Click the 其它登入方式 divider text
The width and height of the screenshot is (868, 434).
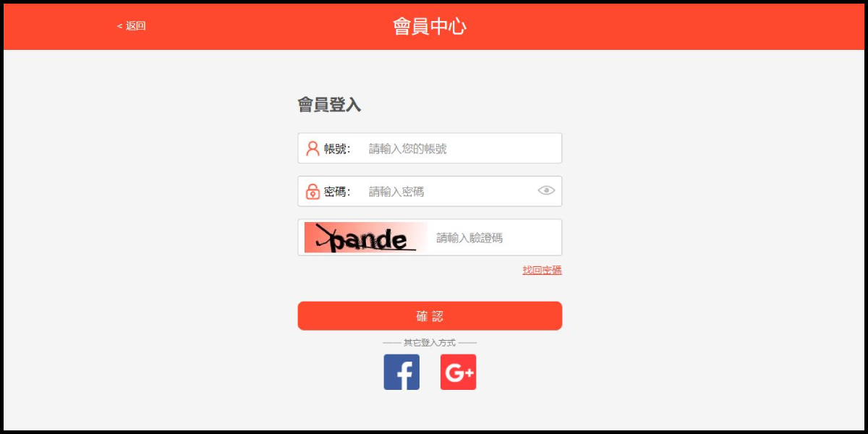click(x=430, y=342)
